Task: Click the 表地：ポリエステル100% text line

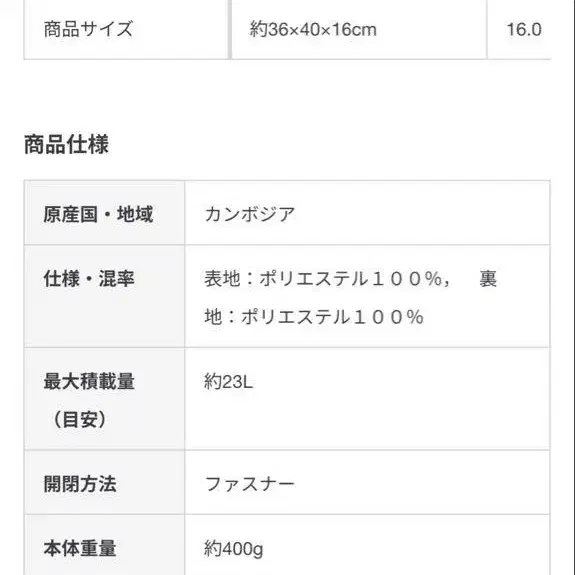Action: [x=327, y=279]
